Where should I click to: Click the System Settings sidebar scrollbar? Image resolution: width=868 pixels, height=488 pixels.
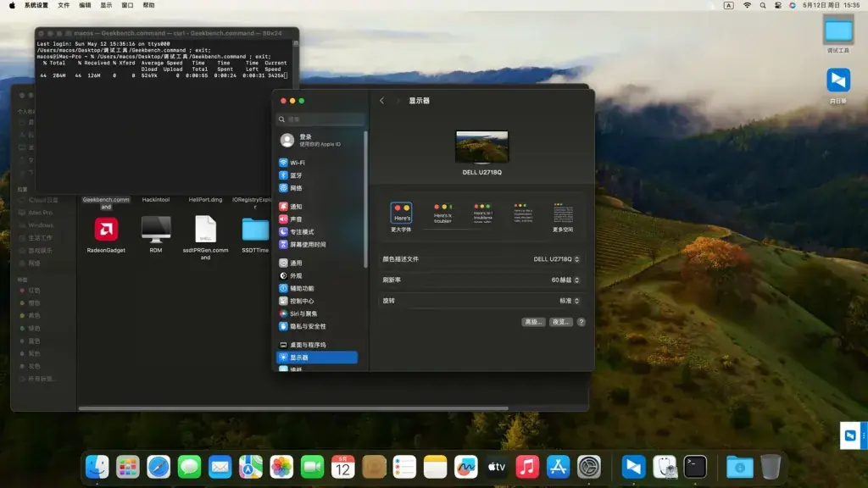coord(365,199)
